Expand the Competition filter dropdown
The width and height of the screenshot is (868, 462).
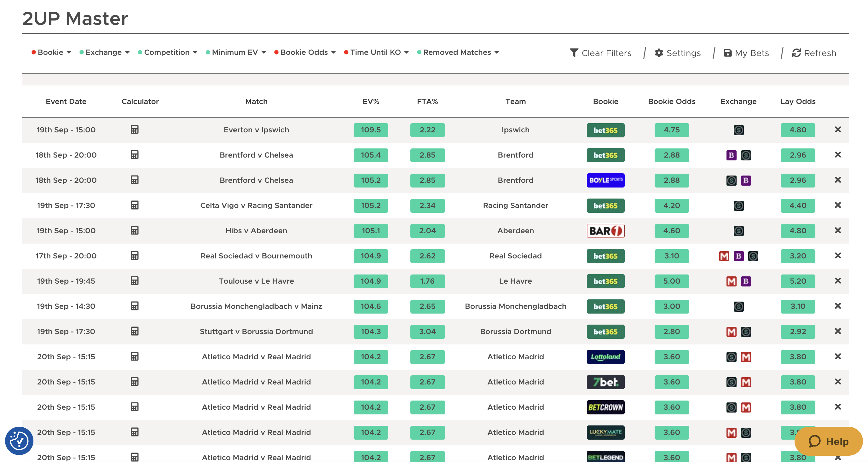[167, 52]
